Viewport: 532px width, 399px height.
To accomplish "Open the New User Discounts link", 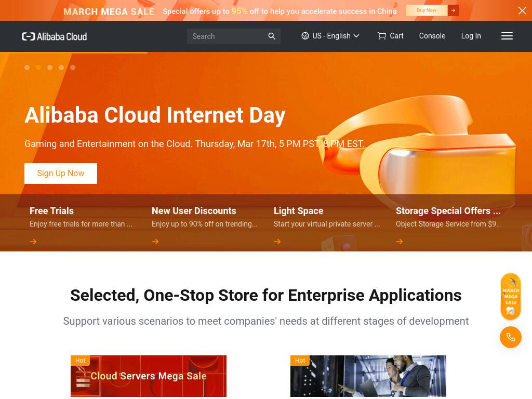I will tap(194, 211).
